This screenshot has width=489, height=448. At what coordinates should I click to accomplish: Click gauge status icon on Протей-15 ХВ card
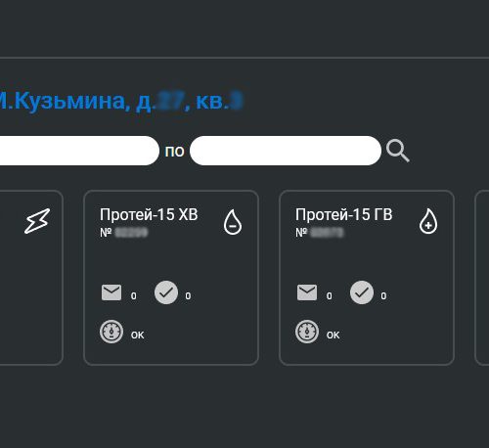click(111, 332)
